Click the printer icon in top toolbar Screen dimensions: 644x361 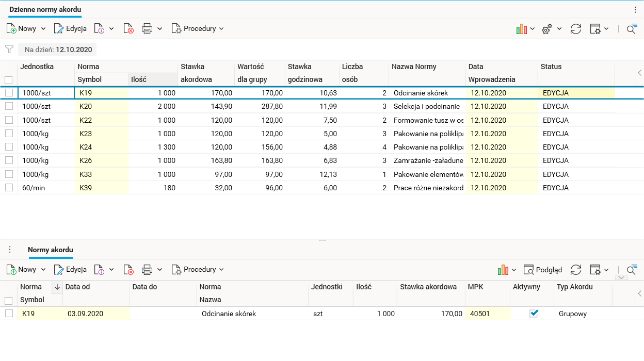[147, 29]
